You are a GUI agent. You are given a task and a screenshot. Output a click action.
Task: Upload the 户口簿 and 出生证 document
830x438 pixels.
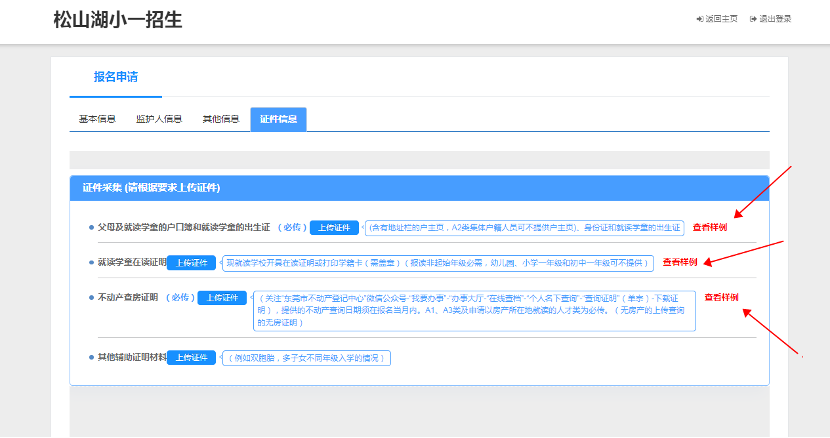click(334, 228)
